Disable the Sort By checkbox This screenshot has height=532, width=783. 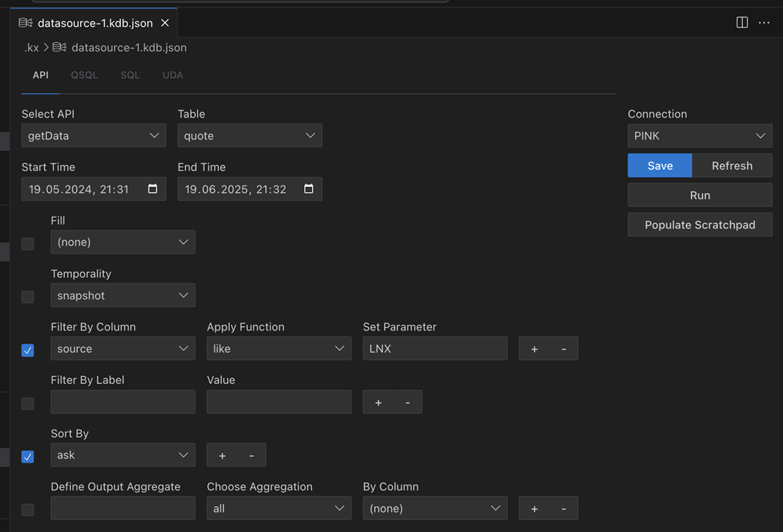click(28, 456)
